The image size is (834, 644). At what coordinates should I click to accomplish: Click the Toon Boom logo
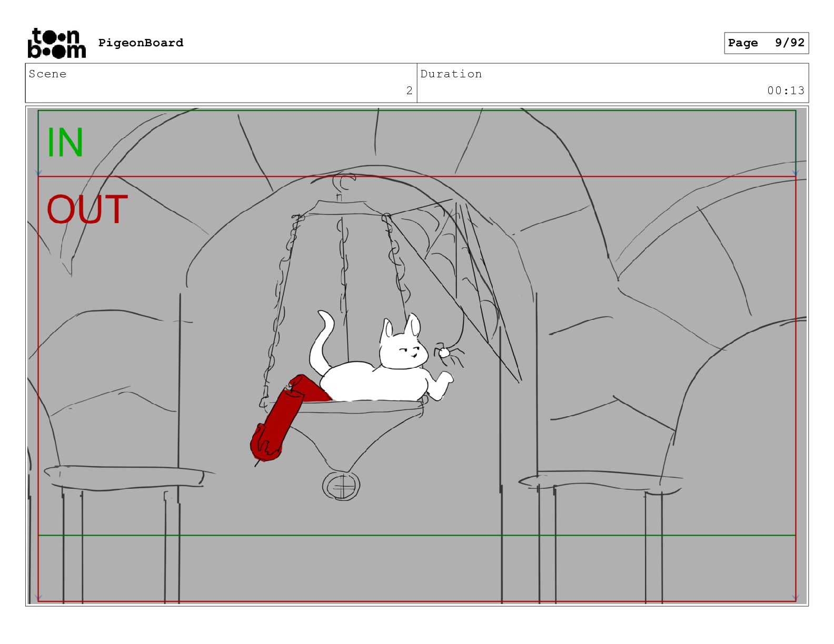[x=56, y=43]
